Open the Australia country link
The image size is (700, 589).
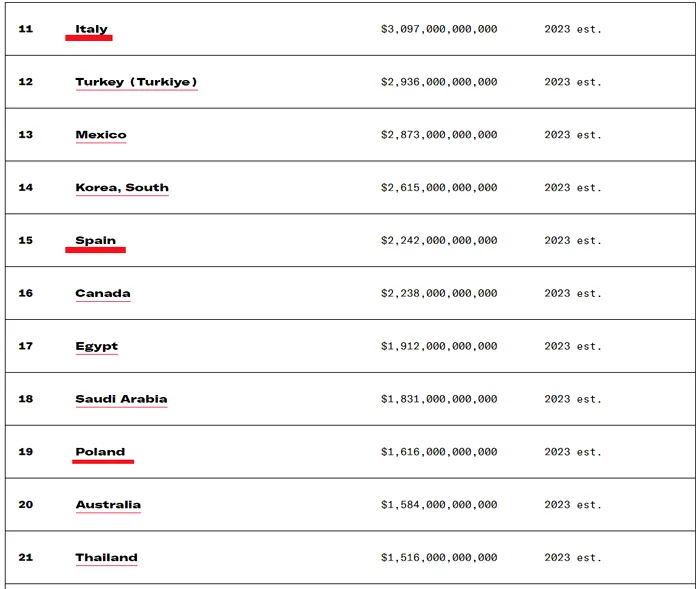click(x=108, y=505)
